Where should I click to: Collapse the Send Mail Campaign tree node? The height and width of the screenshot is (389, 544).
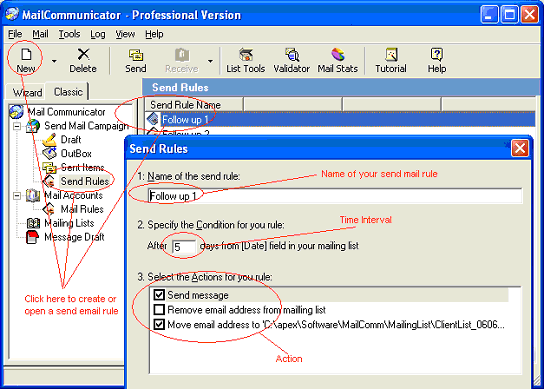[17, 126]
